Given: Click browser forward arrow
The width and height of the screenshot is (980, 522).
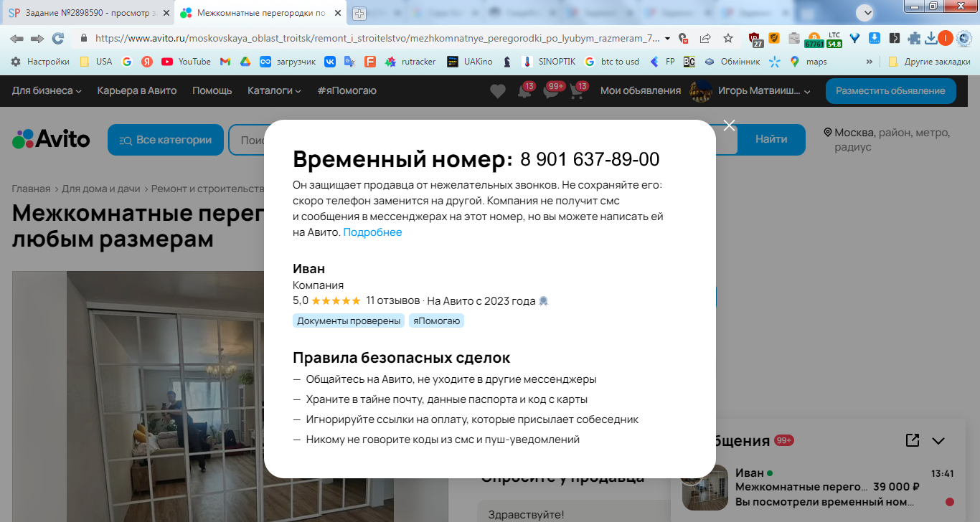Looking at the screenshot, I should (x=37, y=38).
